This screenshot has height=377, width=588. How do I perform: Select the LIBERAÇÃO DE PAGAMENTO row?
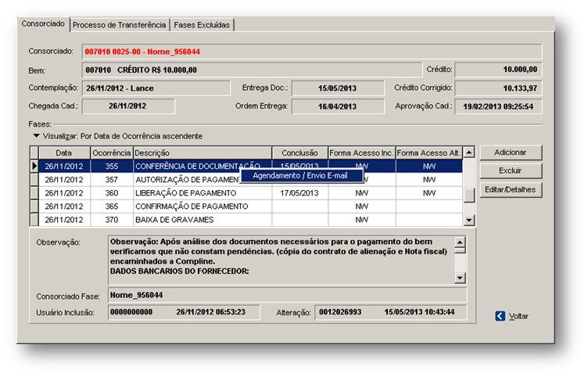point(246,193)
